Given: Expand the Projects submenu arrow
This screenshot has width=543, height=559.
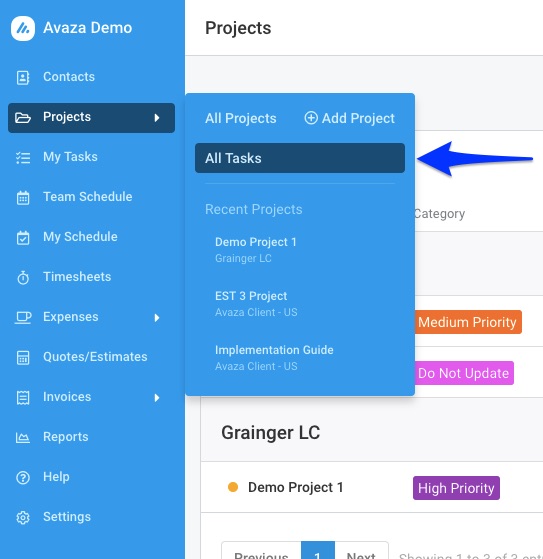Looking at the screenshot, I should pyautogui.click(x=157, y=118).
